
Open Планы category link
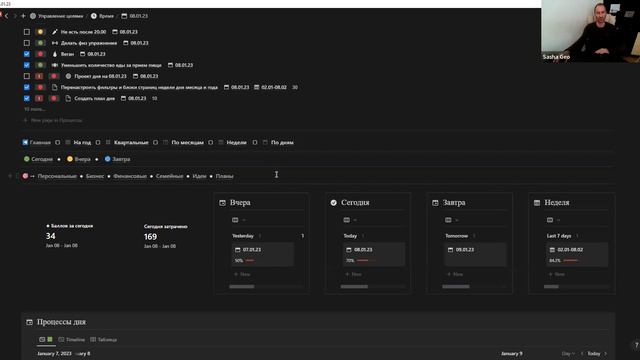[x=224, y=176]
